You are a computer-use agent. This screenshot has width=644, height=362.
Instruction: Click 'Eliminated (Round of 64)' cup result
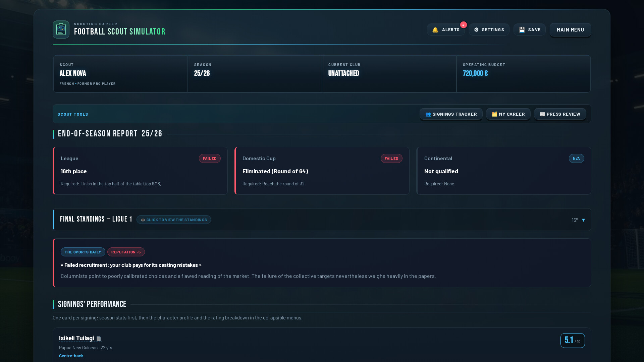coord(275,171)
